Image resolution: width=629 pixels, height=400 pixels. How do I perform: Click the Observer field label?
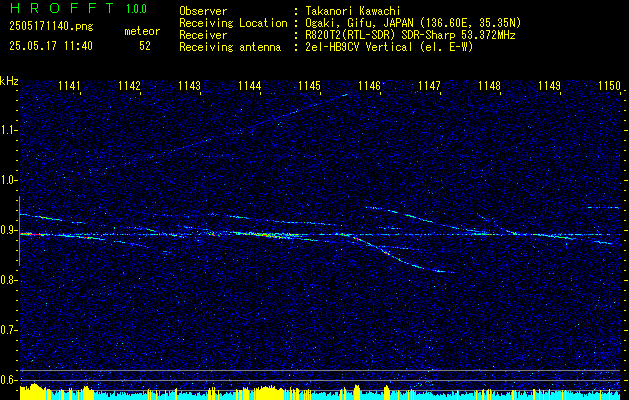pos(203,11)
